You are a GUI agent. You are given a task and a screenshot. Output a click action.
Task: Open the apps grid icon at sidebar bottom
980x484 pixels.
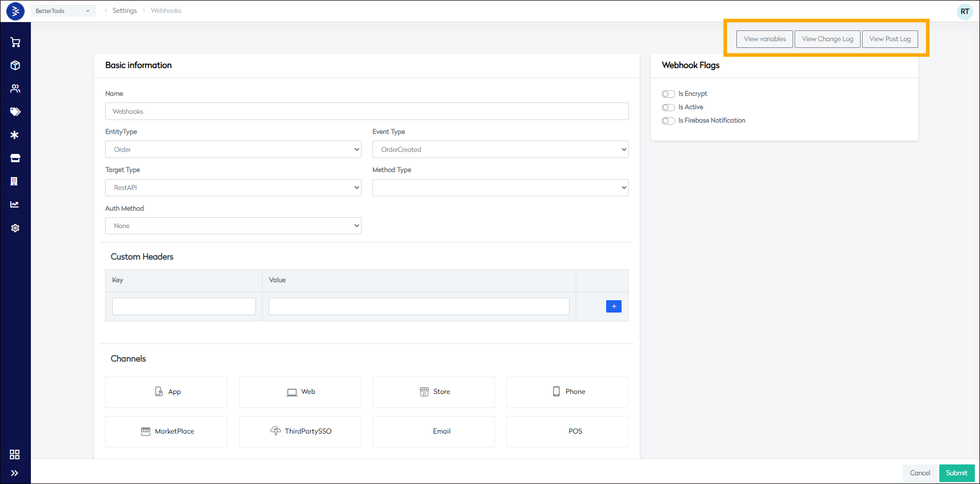tap(15, 455)
